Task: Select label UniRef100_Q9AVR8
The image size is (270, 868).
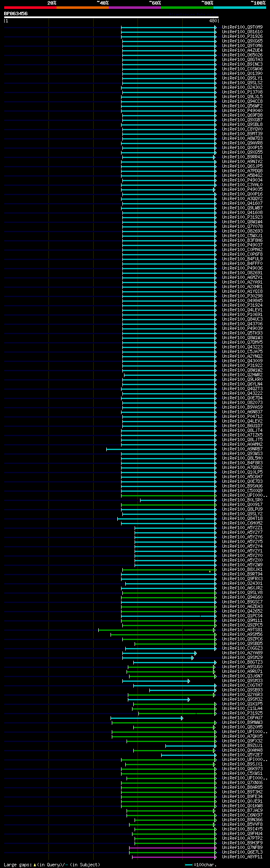Action: click(x=242, y=143)
